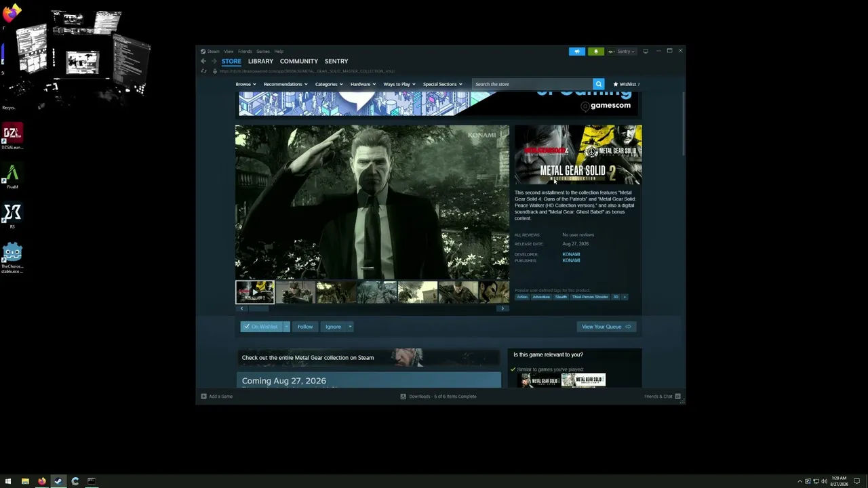Viewport: 868px width, 488px height.
Task: Open the Browse store dropdown
Action: 245,84
